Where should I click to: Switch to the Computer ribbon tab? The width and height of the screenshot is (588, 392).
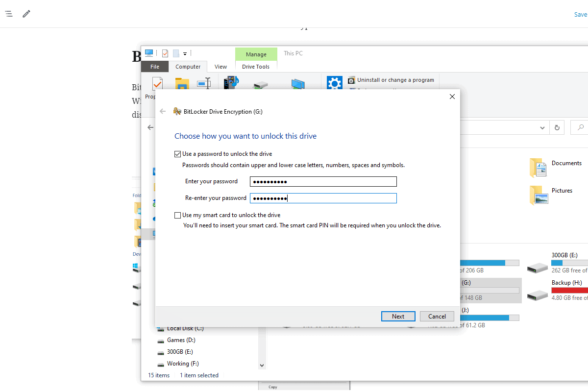[188, 66]
